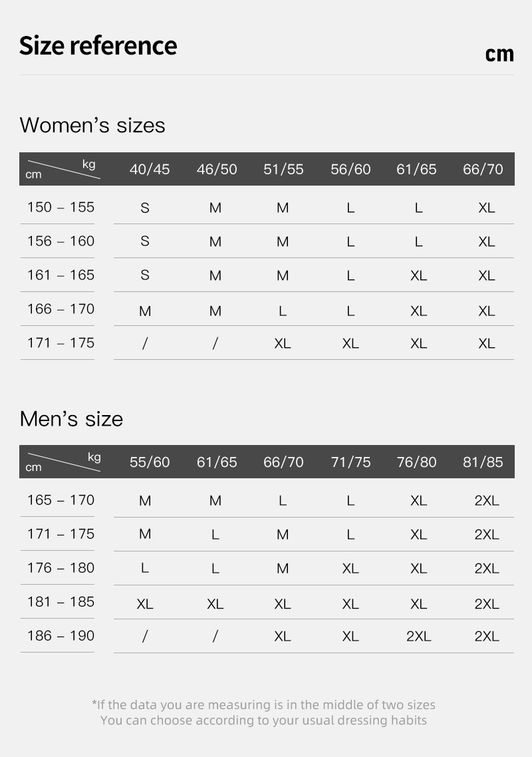The height and width of the screenshot is (757, 532).
Task: Select the 150 – 155 height row label
Action: click(x=61, y=207)
